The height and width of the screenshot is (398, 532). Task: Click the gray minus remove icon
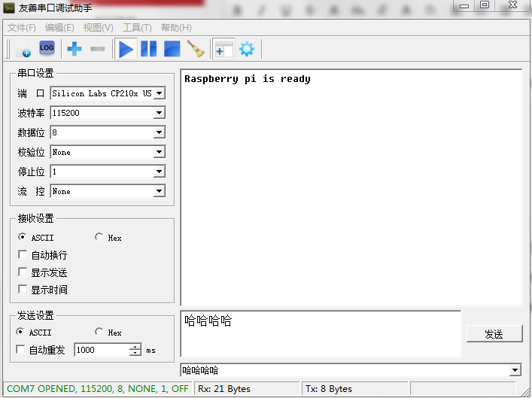tap(98, 49)
